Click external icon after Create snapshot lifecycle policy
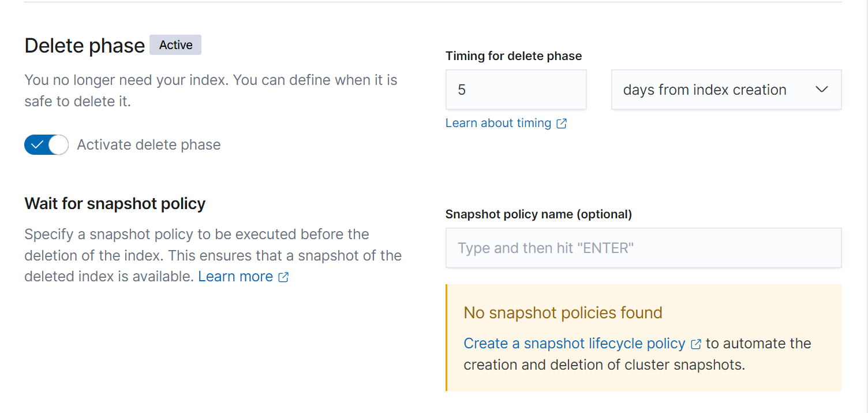The image size is (868, 413). coord(696,344)
